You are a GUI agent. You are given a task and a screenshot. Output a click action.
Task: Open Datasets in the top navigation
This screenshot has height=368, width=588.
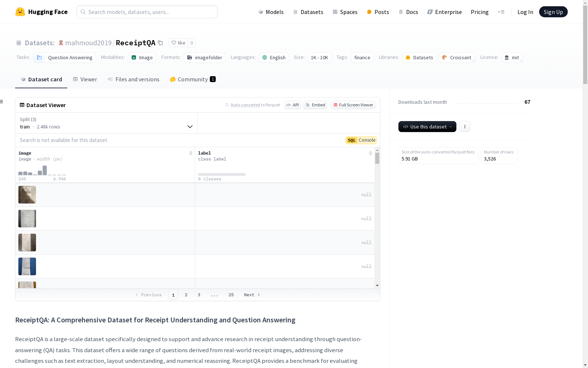click(x=308, y=12)
